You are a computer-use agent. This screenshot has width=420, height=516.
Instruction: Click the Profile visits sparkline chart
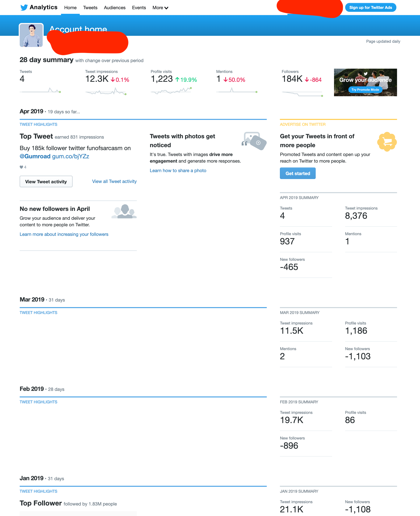[x=171, y=90]
